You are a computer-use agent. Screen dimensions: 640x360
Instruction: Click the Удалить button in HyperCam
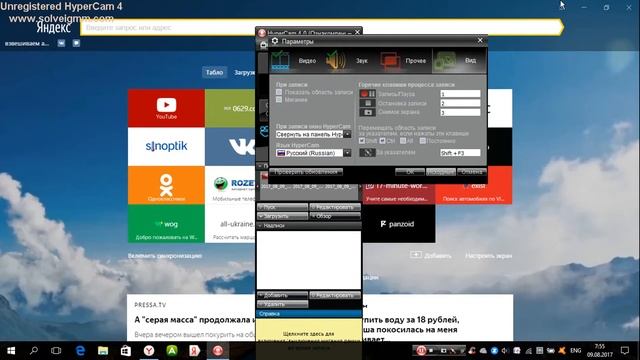[282, 304]
